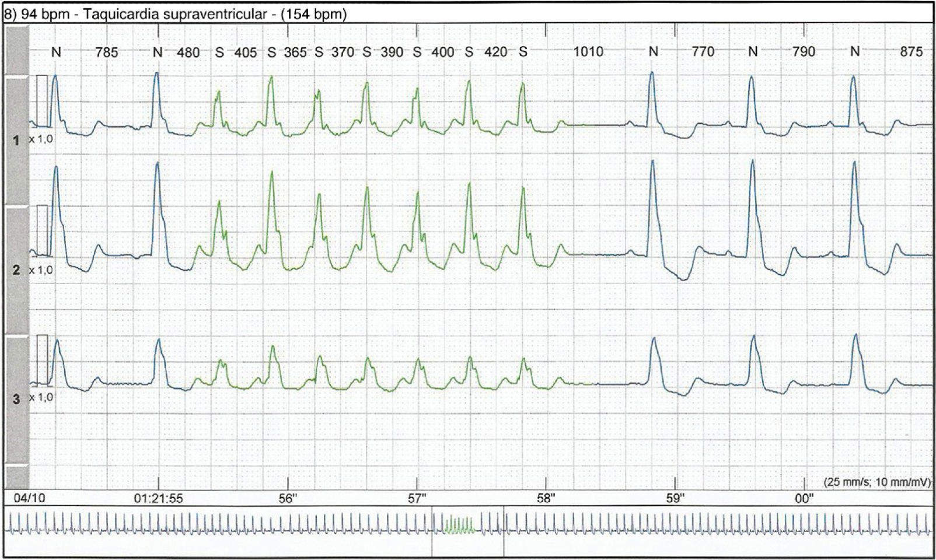Click the 1010 ms pause interval value
The width and height of the screenshot is (936, 560).
point(588,52)
